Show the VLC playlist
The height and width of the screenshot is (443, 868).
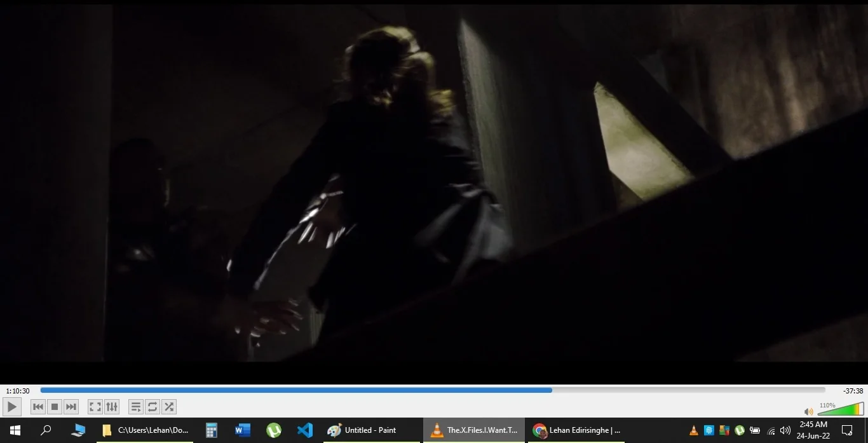click(x=135, y=407)
